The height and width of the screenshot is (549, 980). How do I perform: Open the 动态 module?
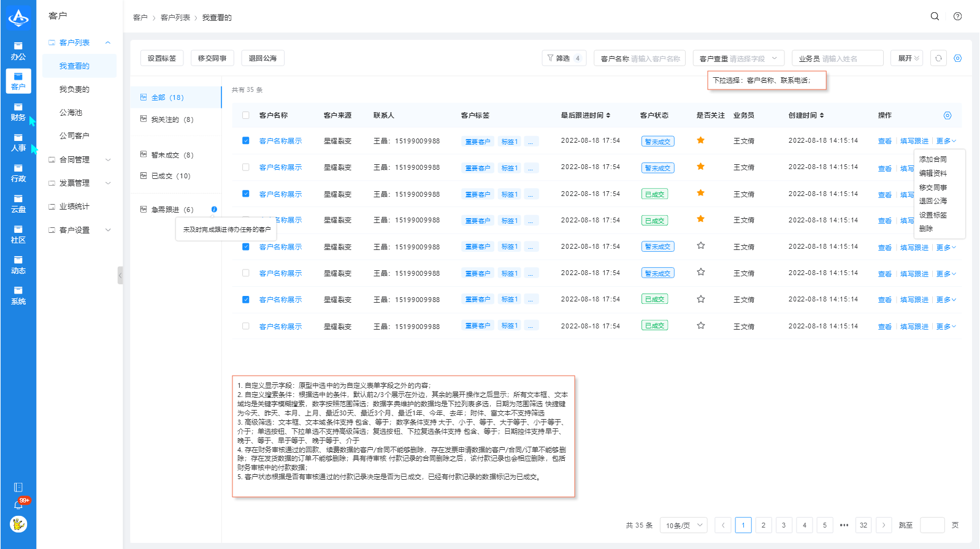pyautogui.click(x=18, y=265)
